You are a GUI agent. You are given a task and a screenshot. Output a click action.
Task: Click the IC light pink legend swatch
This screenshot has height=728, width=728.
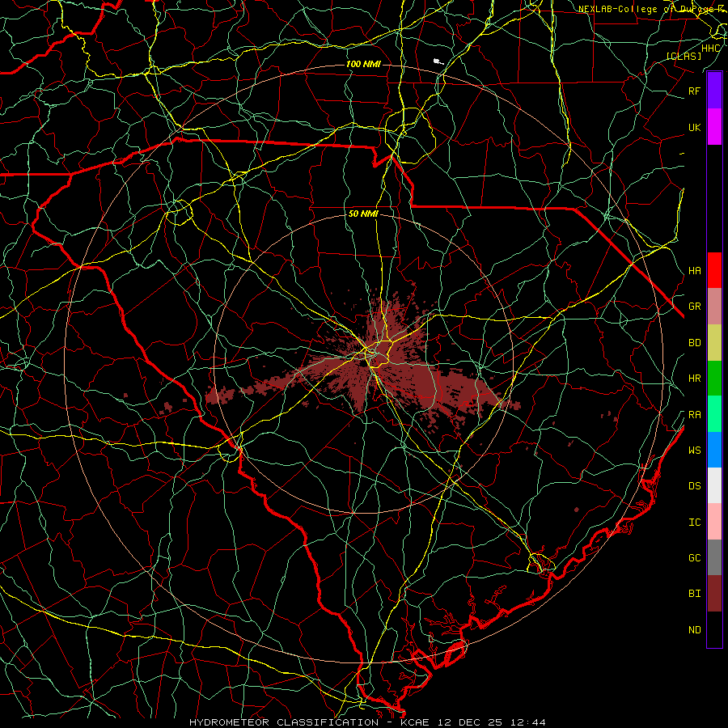[714, 522]
